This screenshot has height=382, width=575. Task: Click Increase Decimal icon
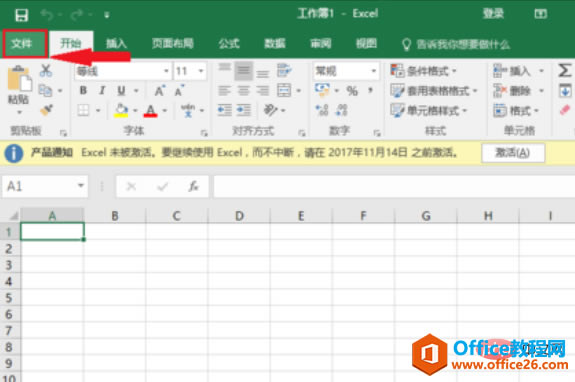click(322, 110)
